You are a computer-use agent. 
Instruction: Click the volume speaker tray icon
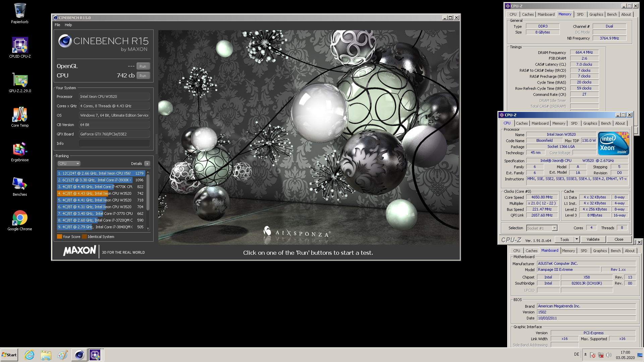(609, 355)
